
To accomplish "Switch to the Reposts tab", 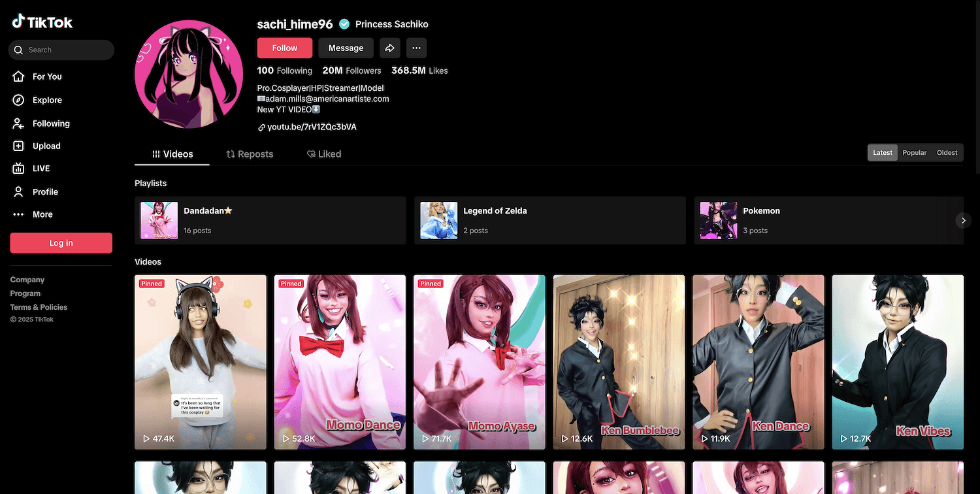I will click(250, 154).
